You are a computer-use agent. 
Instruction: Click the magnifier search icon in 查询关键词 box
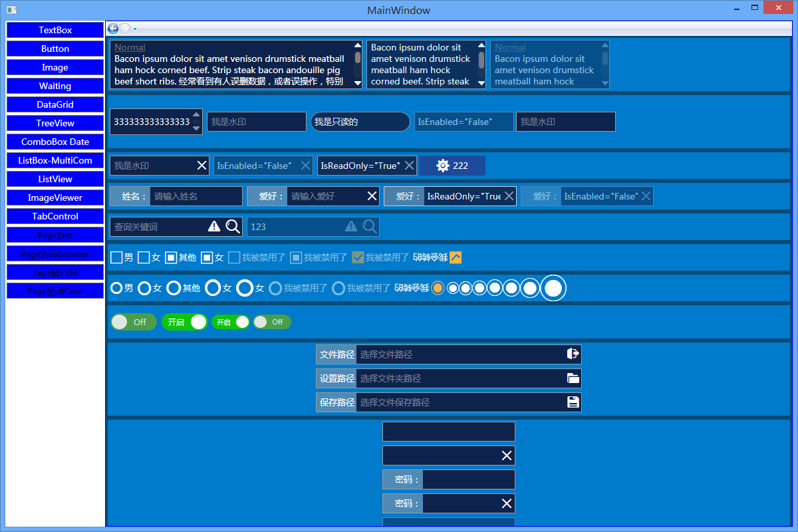(x=233, y=226)
